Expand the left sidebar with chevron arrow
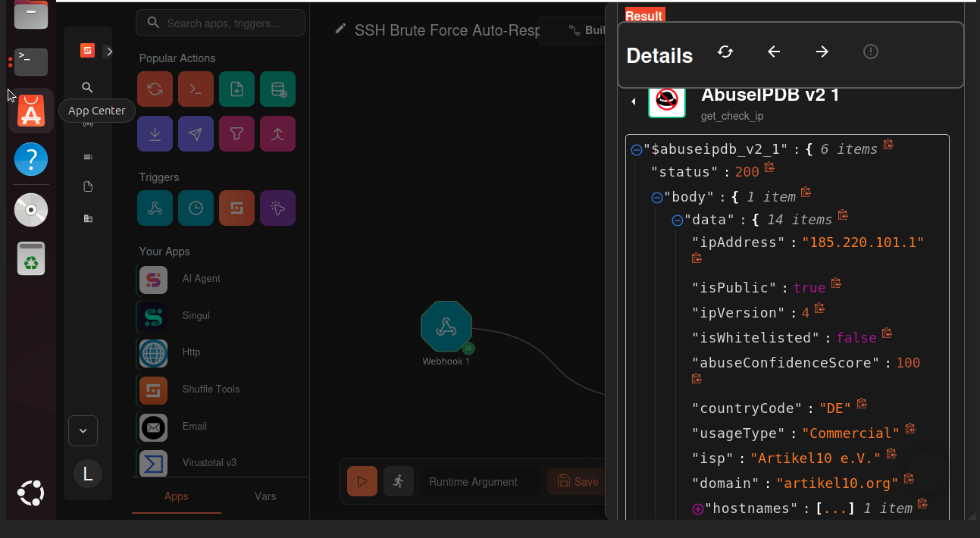This screenshot has height=538, width=980. coord(108,52)
